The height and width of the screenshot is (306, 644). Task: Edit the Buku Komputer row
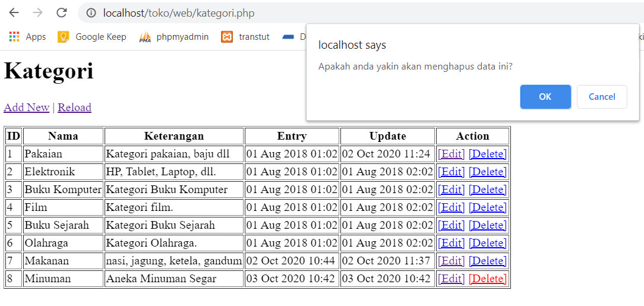pos(451,190)
